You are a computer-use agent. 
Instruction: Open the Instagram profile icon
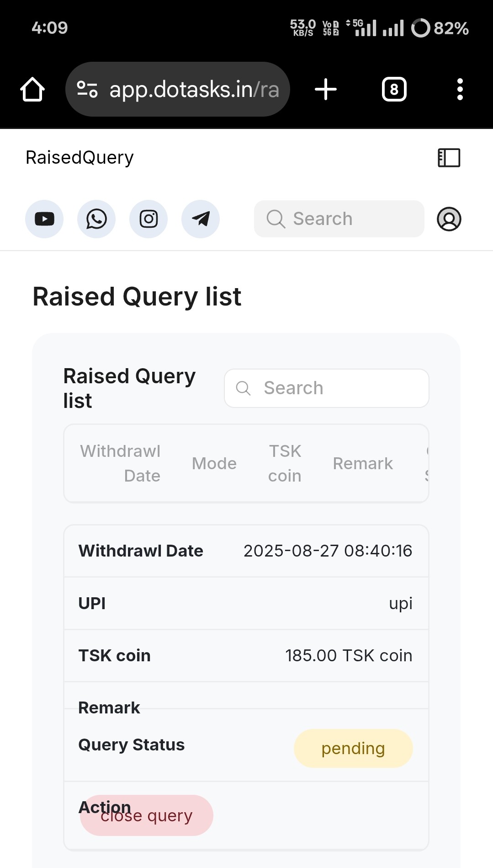coord(148,219)
